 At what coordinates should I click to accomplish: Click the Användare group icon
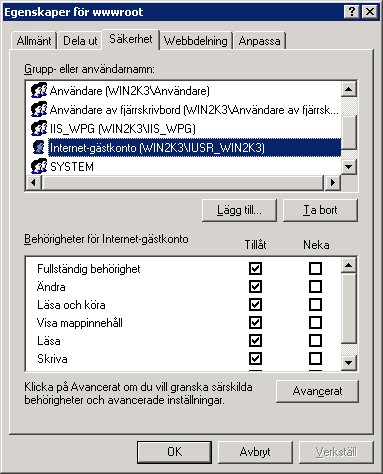(x=39, y=90)
